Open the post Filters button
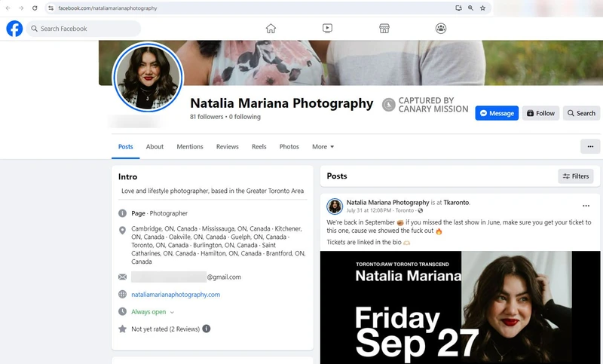 tap(576, 176)
